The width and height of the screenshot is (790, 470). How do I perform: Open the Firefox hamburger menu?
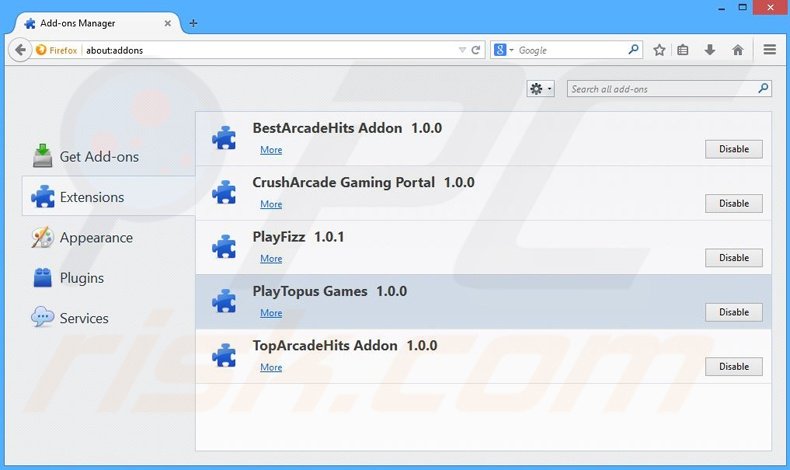769,49
